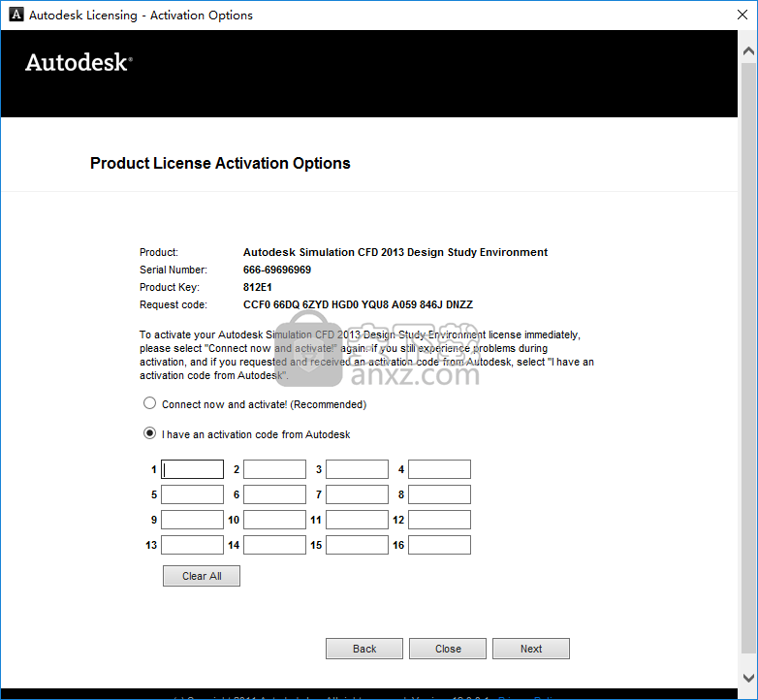Focus activation code field 7
The height and width of the screenshot is (700, 758).
pyautogui.click(x=358, y=494)
